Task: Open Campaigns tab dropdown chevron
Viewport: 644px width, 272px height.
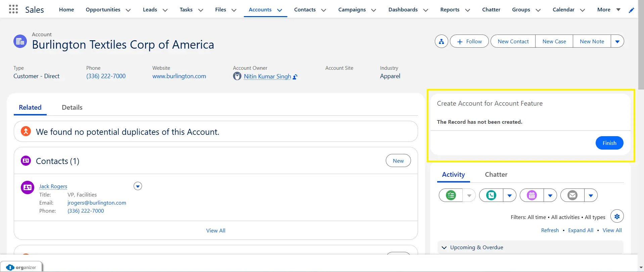Action: (x=373, y=10)
